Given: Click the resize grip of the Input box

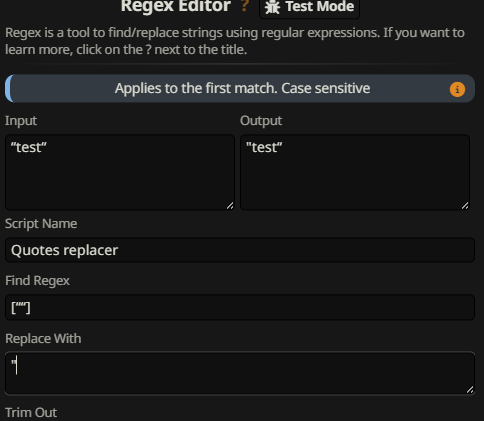Looking at the screenshot, I should point(230,206).
